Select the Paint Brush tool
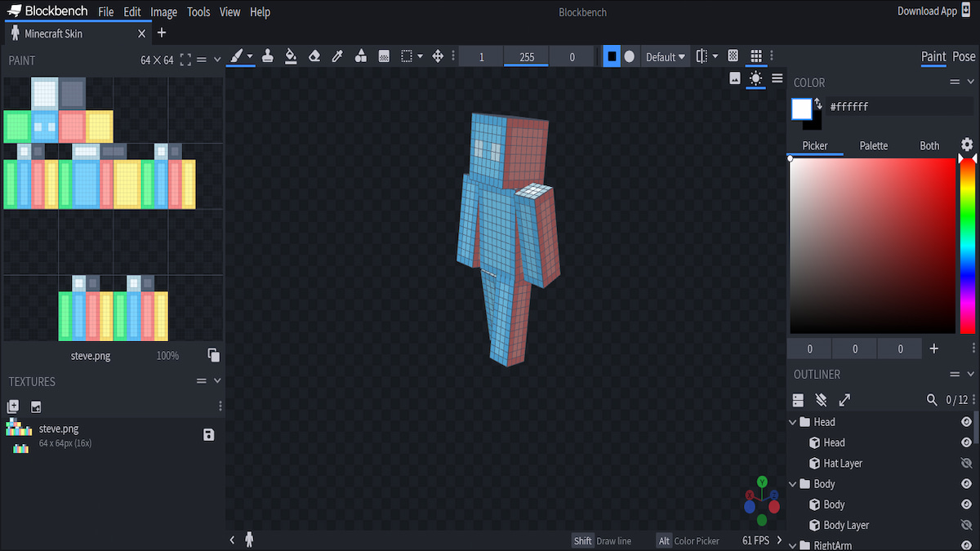This screenshot has width=980, height=551. 238,56
